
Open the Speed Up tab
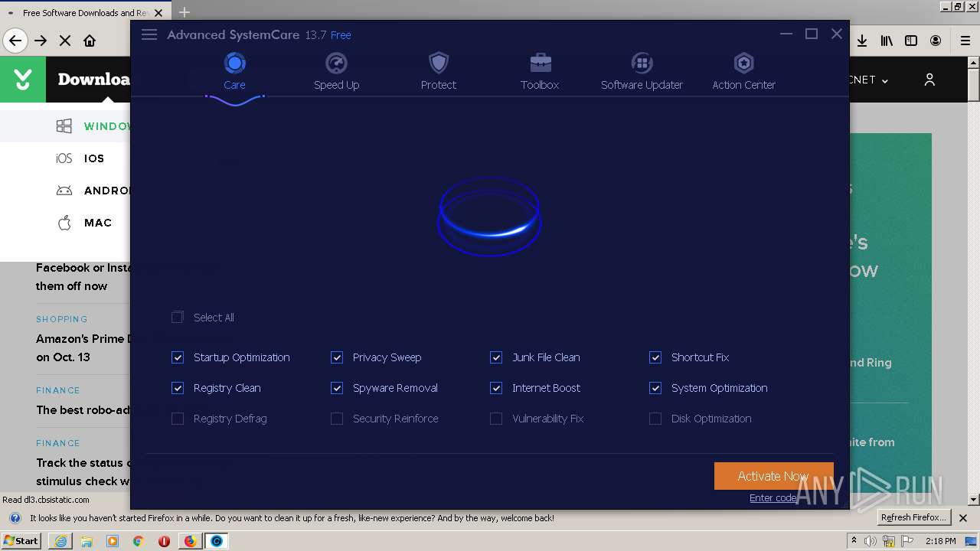pos(336,72)
